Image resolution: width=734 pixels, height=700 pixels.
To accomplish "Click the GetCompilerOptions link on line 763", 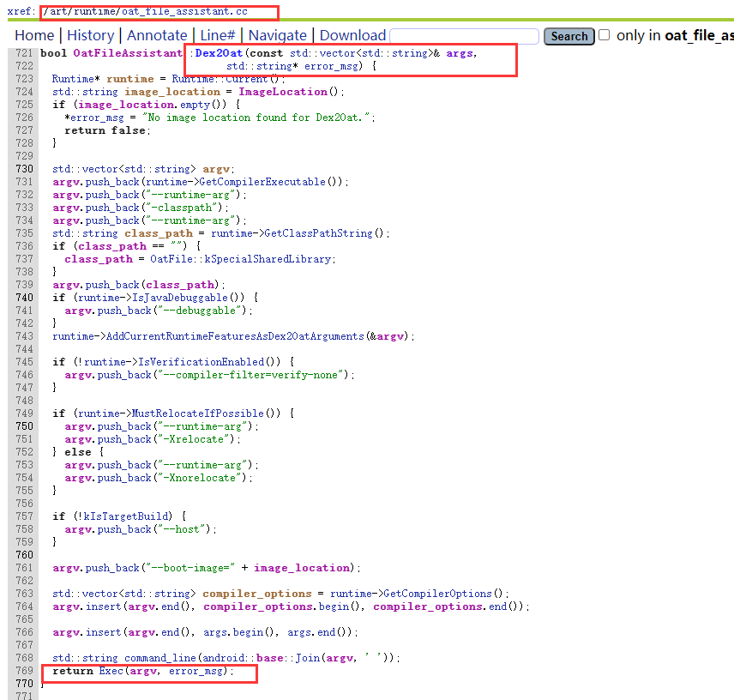I will pyautogui.click(x=437, y=594).
